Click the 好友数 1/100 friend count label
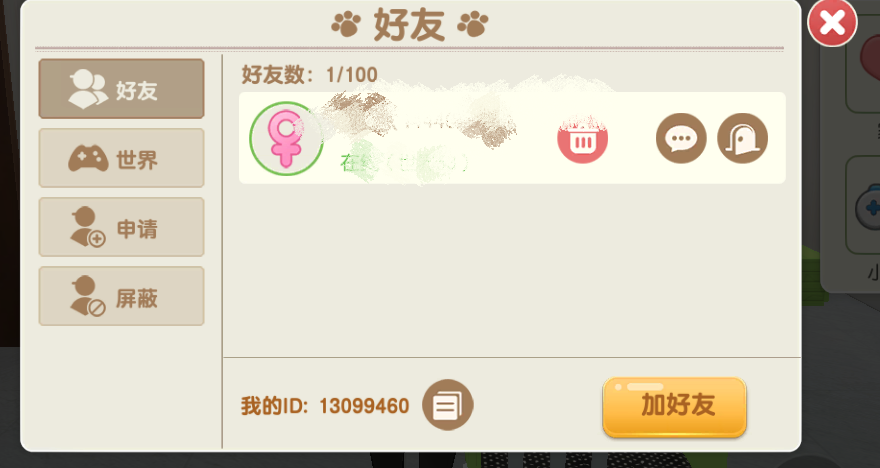The width and height of the screenshot is (880, 468). 309,75
